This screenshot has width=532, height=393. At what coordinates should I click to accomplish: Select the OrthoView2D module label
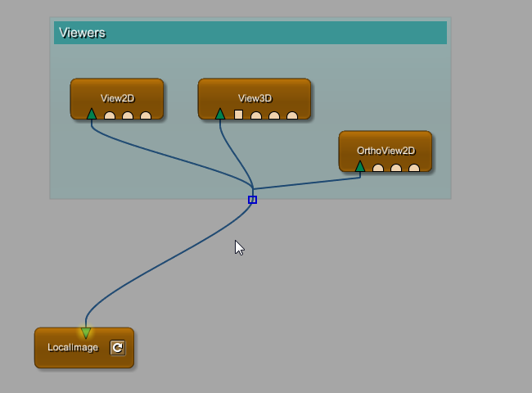coord(385,151)
